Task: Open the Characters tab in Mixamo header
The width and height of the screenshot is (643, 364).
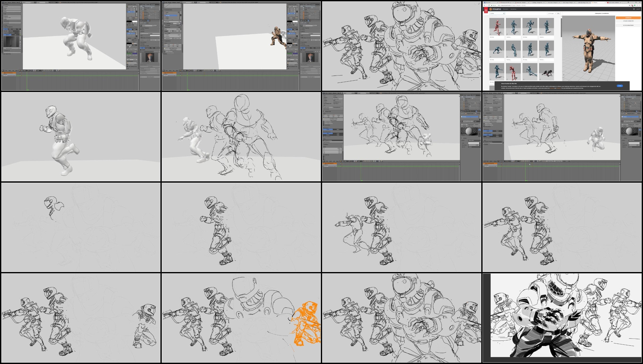Action: 506,9
